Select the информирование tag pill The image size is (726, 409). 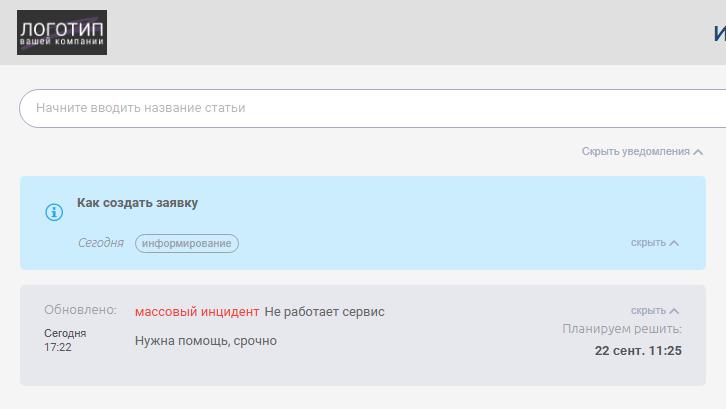[x=187, y=243]
